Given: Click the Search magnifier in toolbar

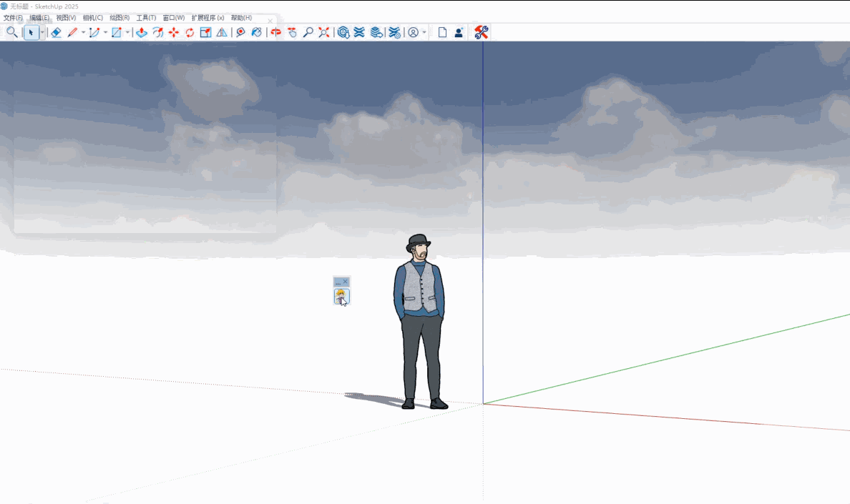Looking at the screenshot, I should pyautogui.click(x=11, y=32).
